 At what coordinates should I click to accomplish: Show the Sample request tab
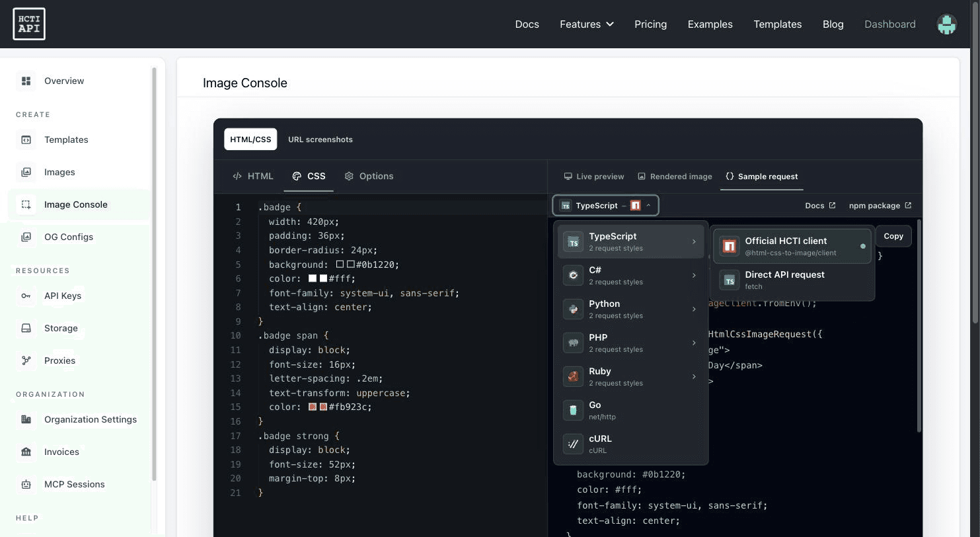tap(761, 177)
